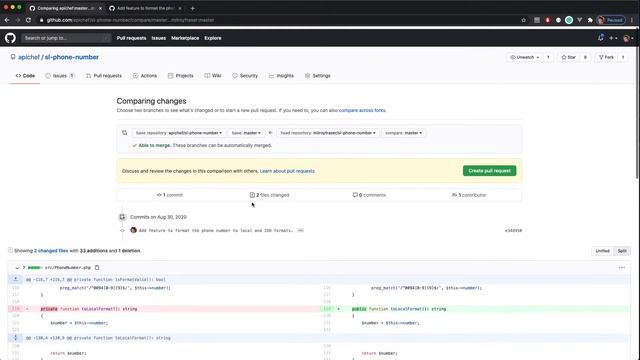Show the 1 commit section

point(170,195)
